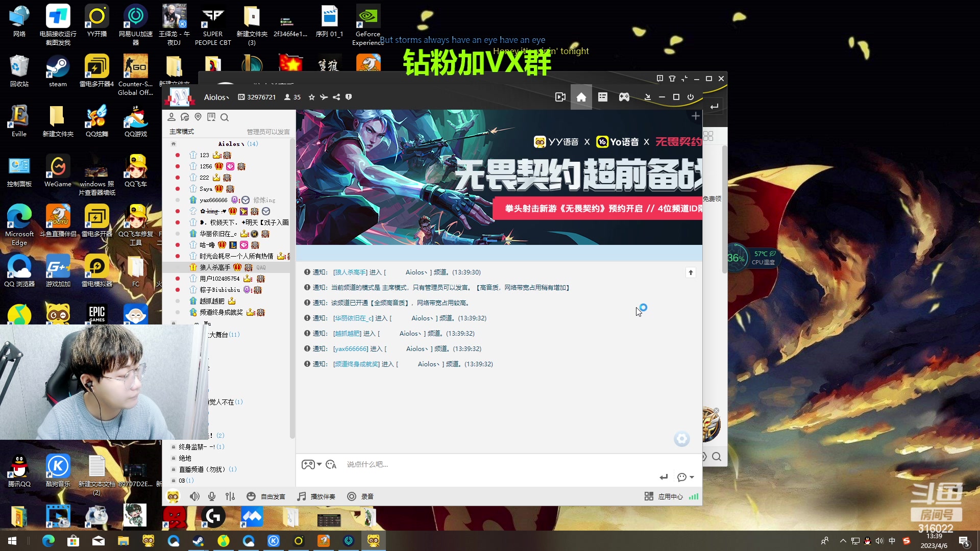Open the emoji font icon in chat input
The height and width of the screenshot is (551, 980).
331,464
